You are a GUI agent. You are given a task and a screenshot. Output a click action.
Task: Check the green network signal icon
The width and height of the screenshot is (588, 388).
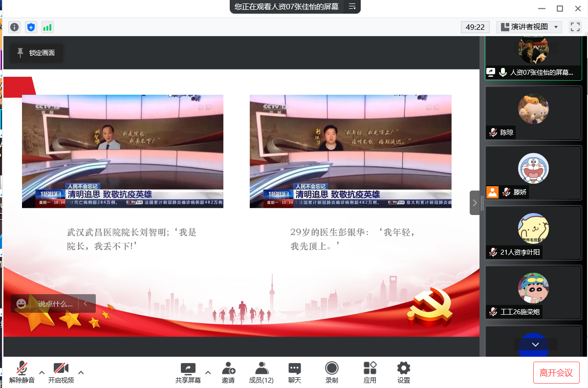point(47,27)
